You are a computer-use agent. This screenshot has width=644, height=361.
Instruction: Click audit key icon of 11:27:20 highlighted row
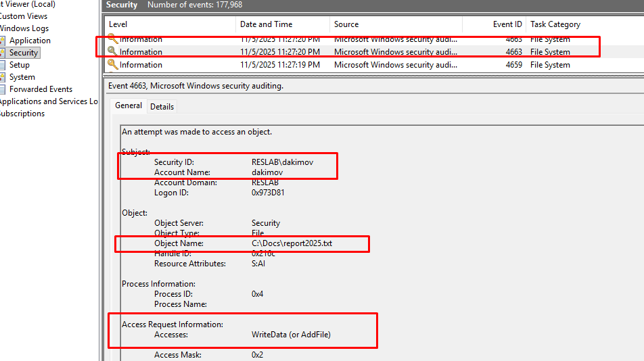click(112, 52)
